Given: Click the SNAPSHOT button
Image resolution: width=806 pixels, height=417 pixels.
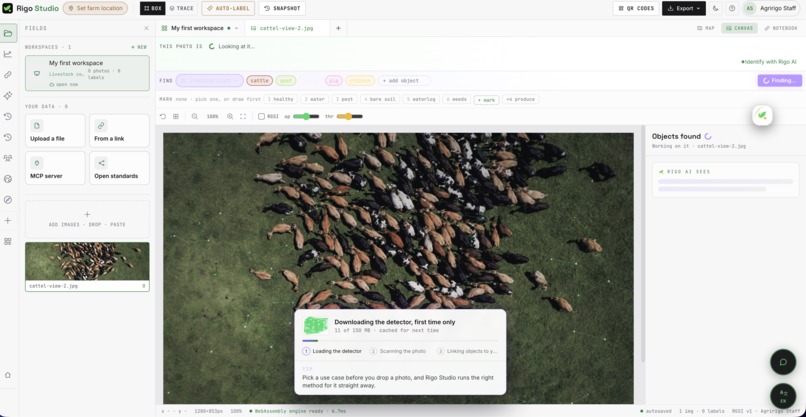Looking at the screenshot, I should pos(282,8).
